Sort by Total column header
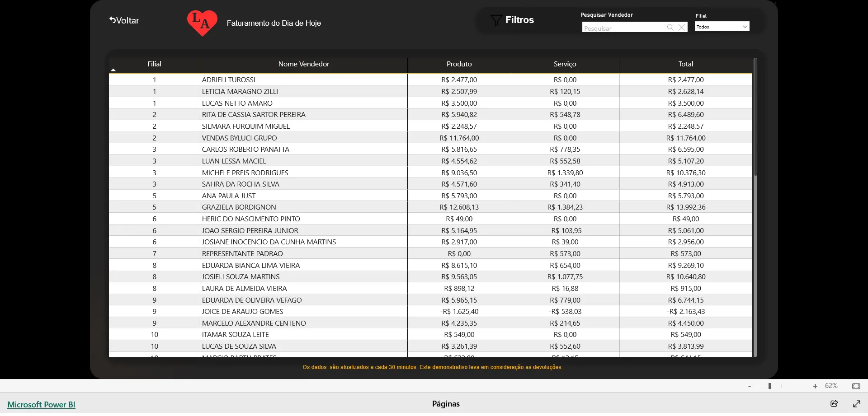The height and width of the screenshot is (416, 868). click(x=686, y=64)
